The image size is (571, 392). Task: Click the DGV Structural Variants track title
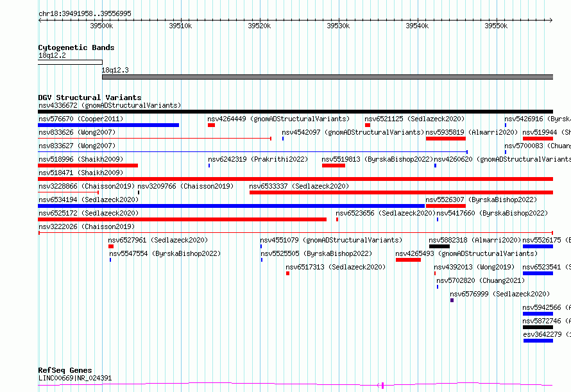(90, 98)
